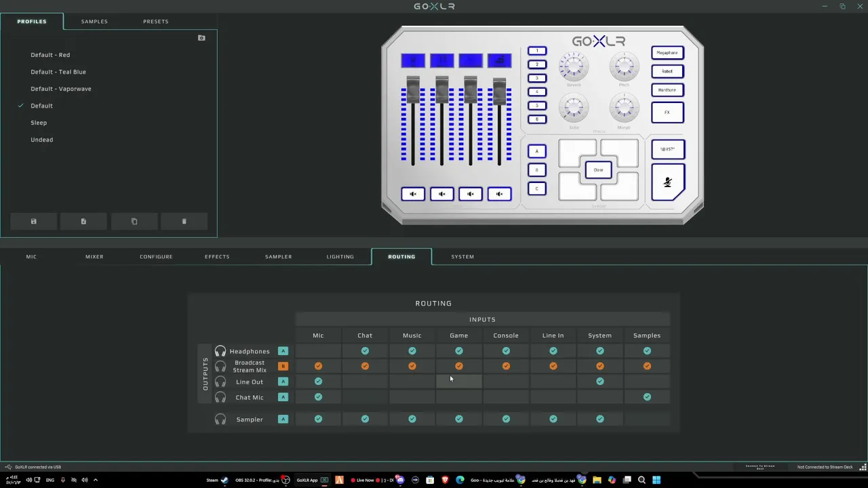Click the headphone icon beside Line Out
This screenshot has width=868, height=488.
pos(220,382)
